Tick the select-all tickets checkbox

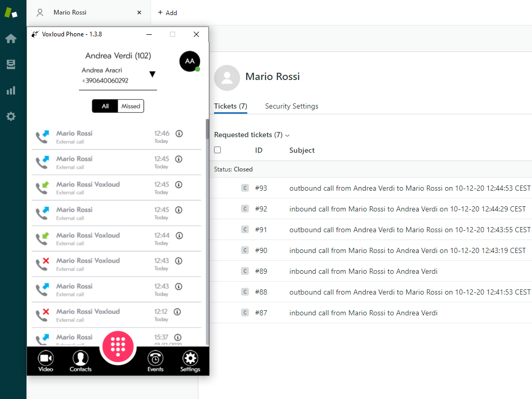(x=218, y=150)
